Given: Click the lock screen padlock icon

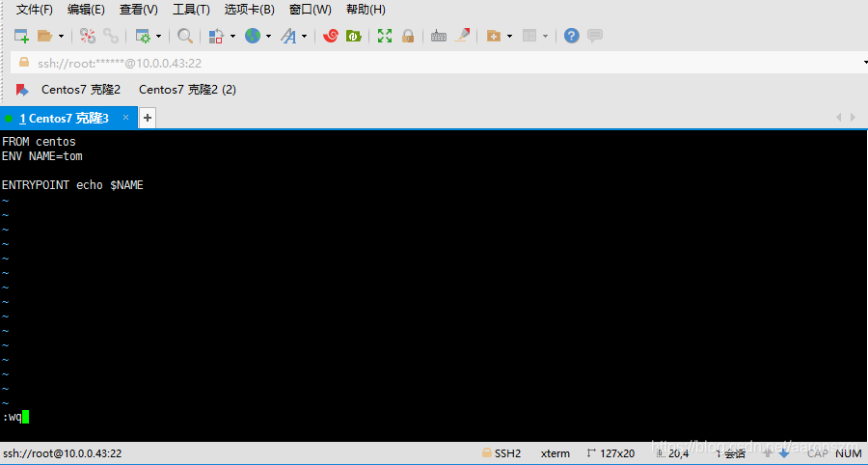Looking at the screenshot, I should 408,36.
